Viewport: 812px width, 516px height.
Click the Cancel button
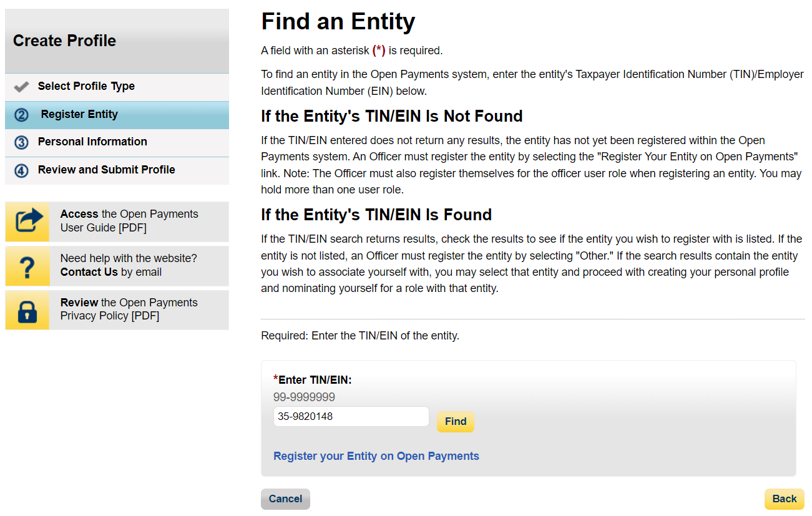(x=285, y=499)
